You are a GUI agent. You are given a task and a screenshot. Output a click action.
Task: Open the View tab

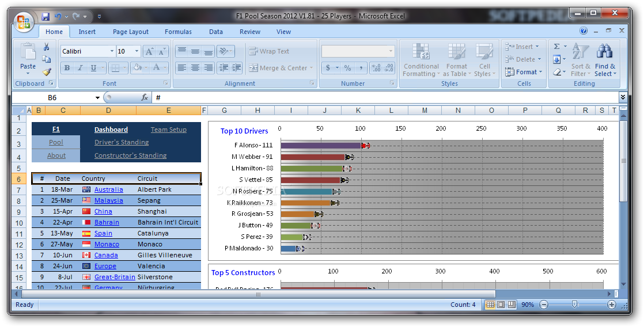coord(283,32)
